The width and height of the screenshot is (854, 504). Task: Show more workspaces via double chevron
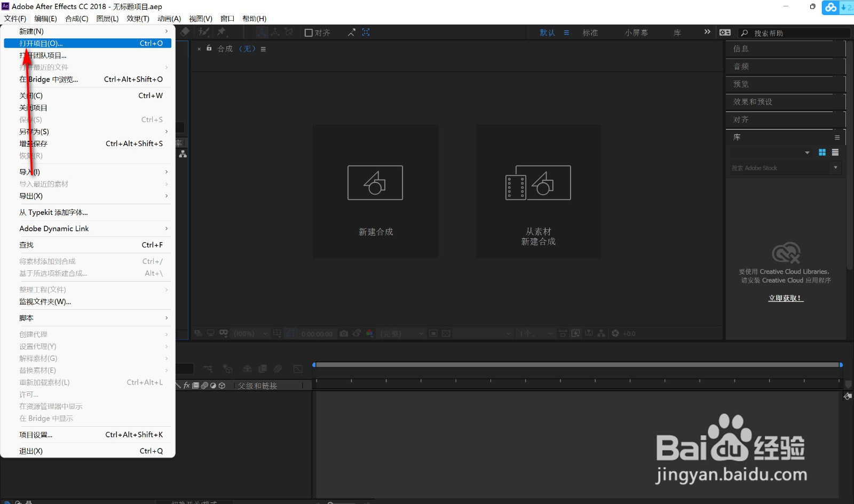707,32
